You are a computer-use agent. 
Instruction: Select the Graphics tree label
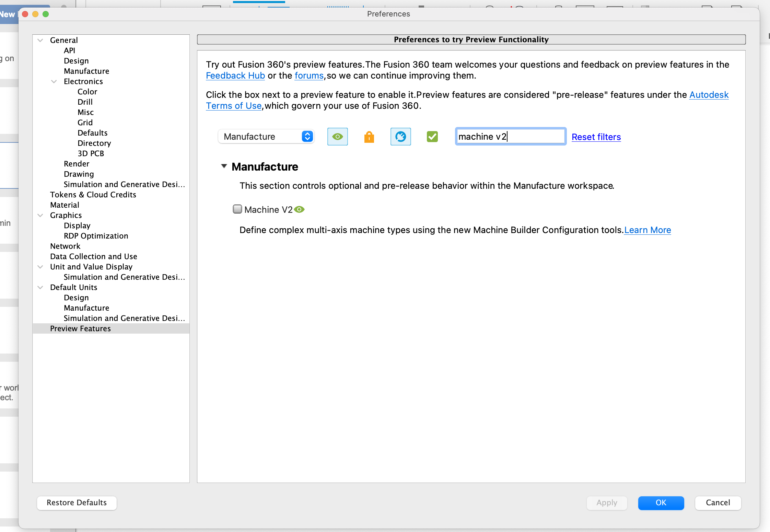pos(66,215)
